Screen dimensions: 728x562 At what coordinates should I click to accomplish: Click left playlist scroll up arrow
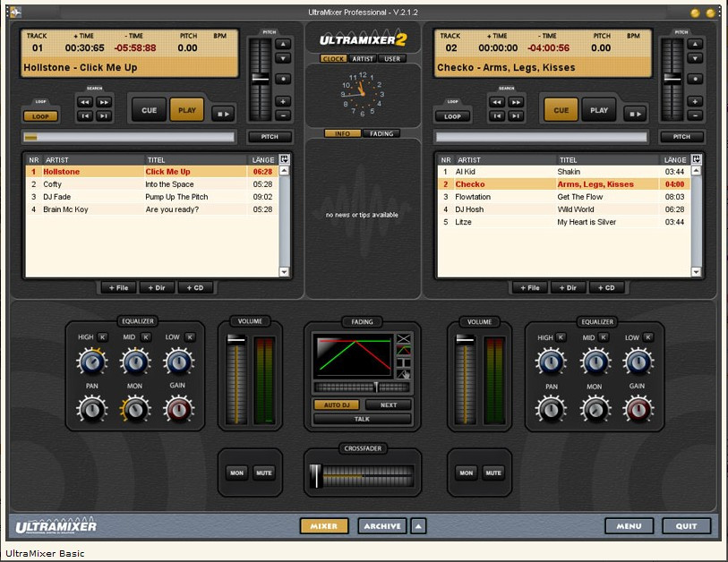[x=284, y=171]
